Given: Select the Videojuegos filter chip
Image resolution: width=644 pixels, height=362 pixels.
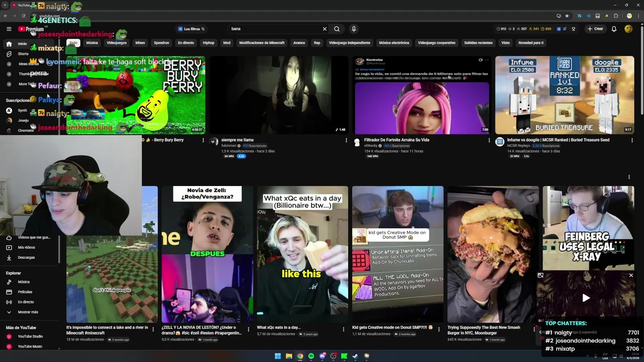Looking at the screenshot, I should [x=117, y=43].
